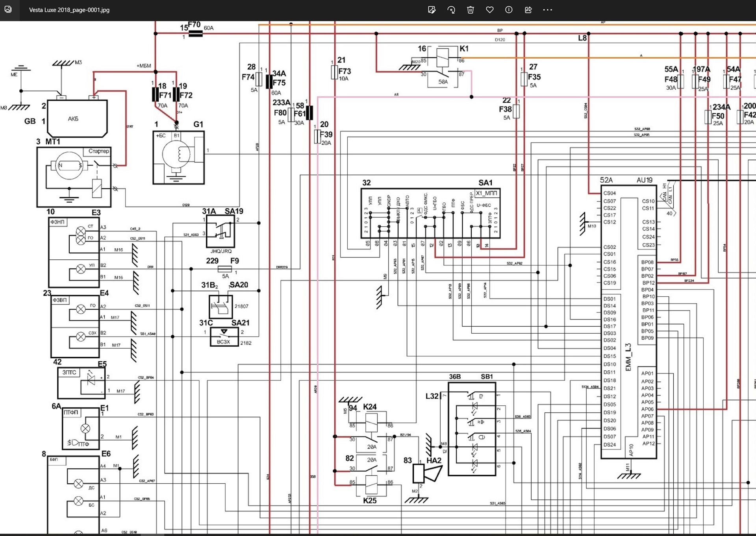Click the Share icon

528,10
